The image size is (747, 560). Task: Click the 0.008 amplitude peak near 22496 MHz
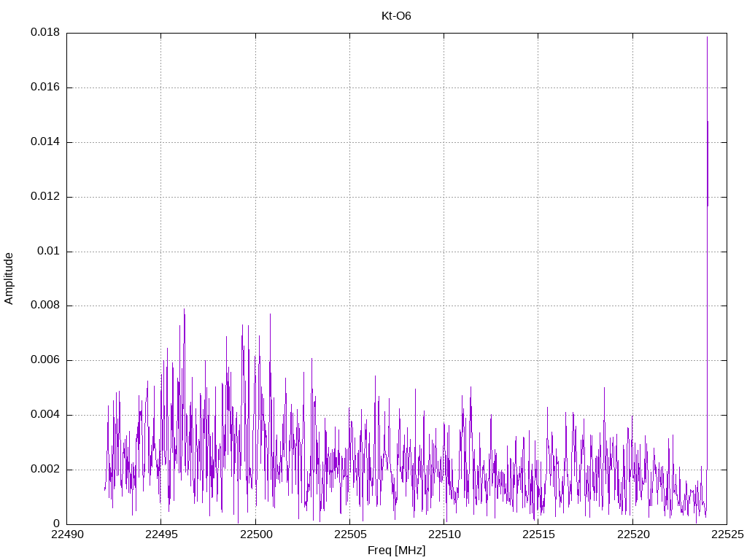point(184,309)
